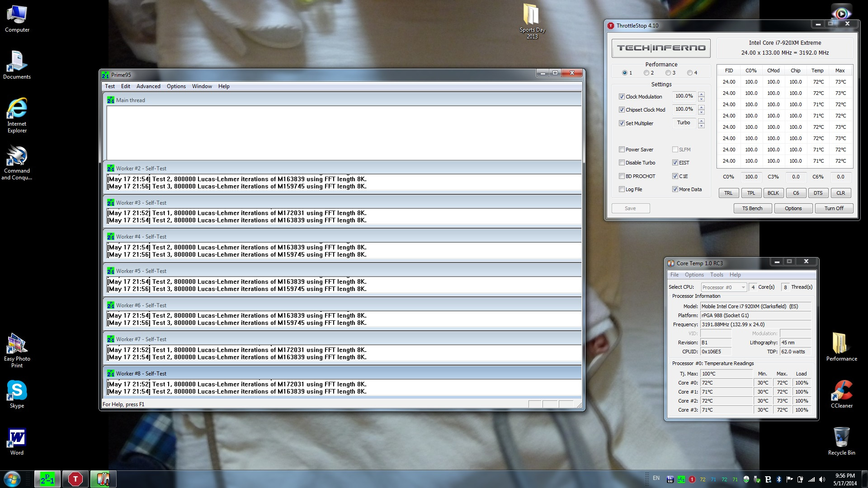
Task: Select Performance profile 4 radio button
Action: click(690, 73)
